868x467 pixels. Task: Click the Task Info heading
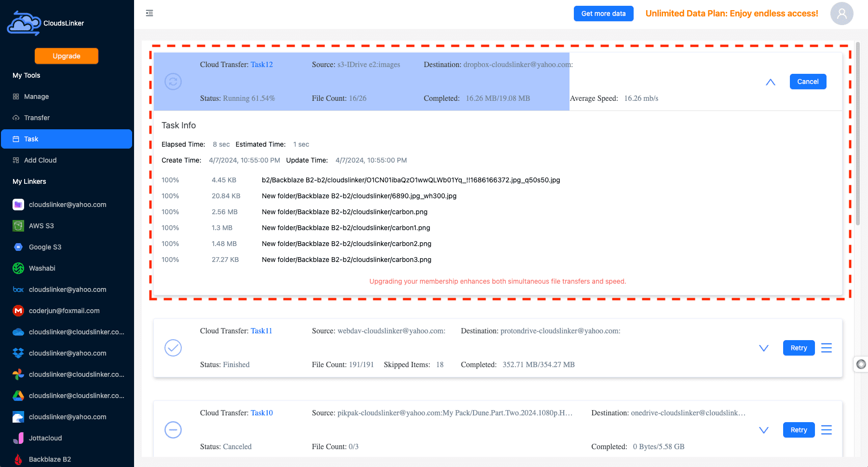click(x=178, y=125)
